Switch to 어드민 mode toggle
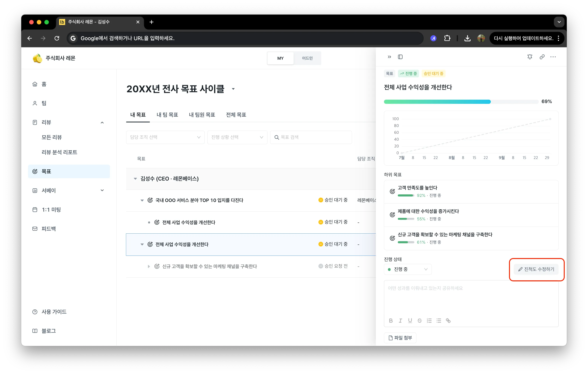 (x=307, y=58)
